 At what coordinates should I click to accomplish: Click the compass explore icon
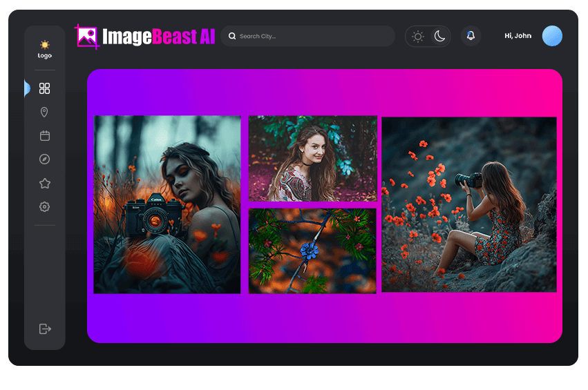click(x=45, y=159)
